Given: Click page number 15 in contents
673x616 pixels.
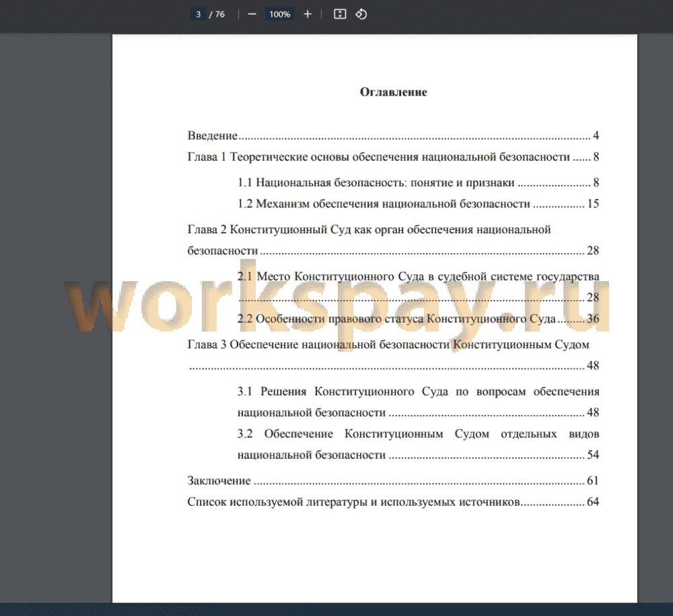Looking at the screenshot, I should [593, 204].
